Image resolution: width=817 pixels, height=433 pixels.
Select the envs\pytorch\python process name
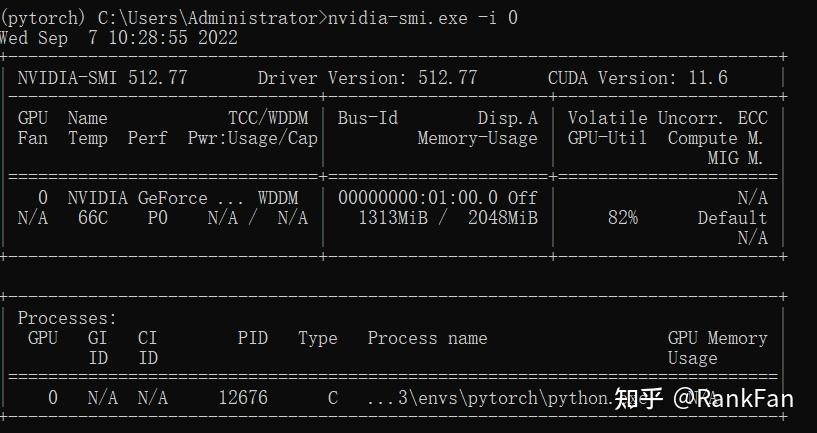click(488, 399)
